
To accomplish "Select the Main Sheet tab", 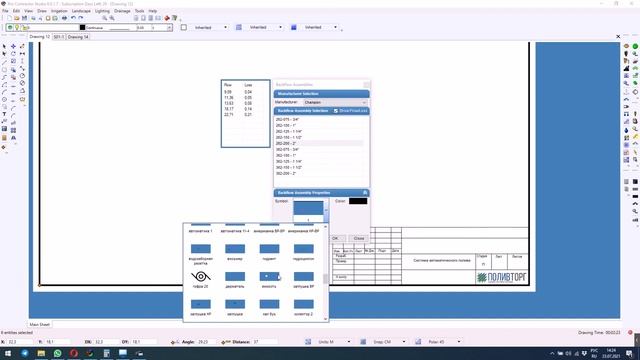I will (x=40, y=324).
